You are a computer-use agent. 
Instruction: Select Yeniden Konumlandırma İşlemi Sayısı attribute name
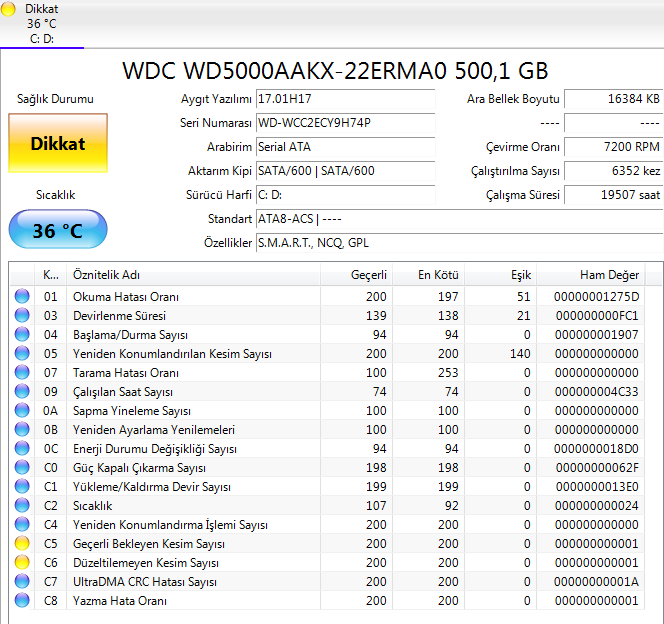170,525
